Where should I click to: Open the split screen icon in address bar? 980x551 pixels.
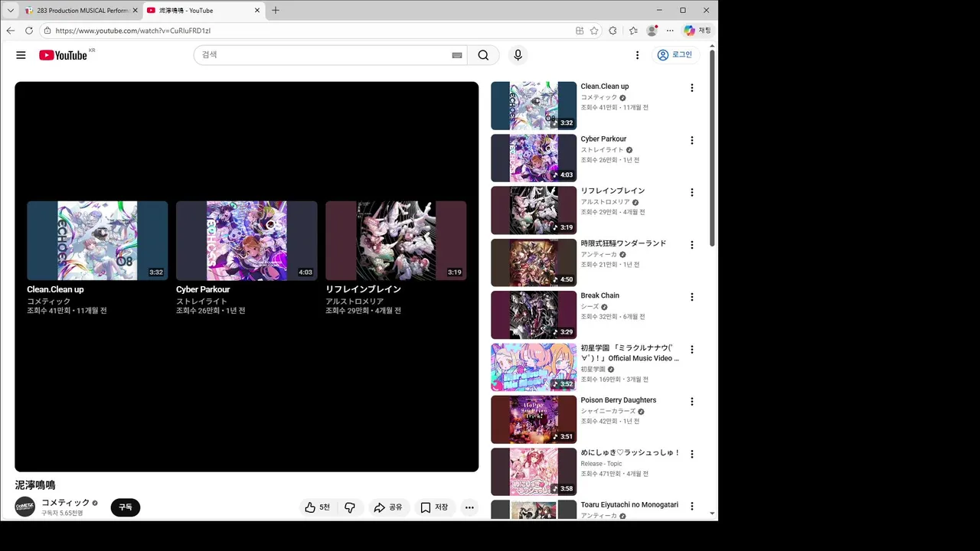pyautogui.click(x=580, y=31)
